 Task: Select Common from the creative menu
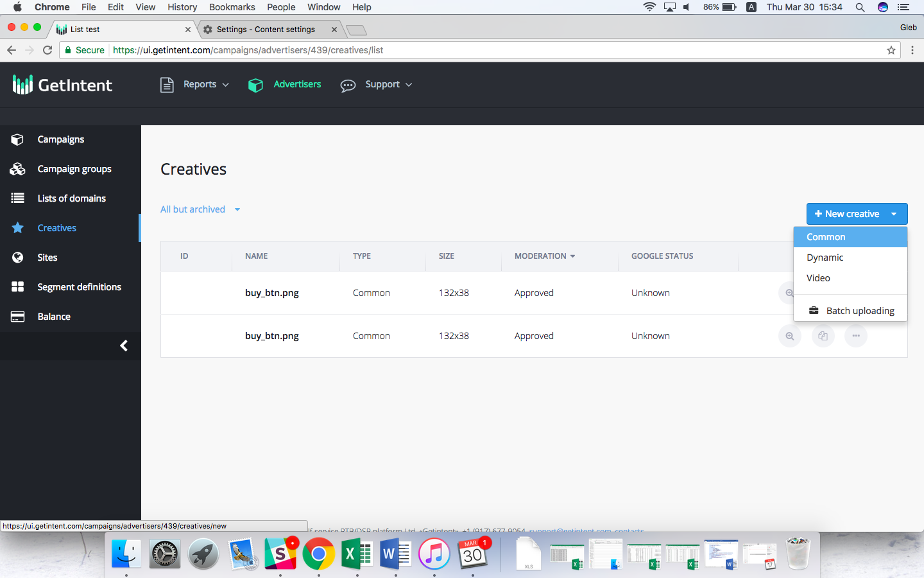(x=826, y=237)
